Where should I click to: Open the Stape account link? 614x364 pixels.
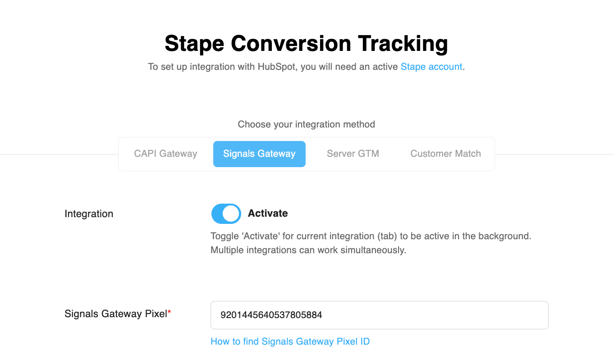(x=431, y=67)
